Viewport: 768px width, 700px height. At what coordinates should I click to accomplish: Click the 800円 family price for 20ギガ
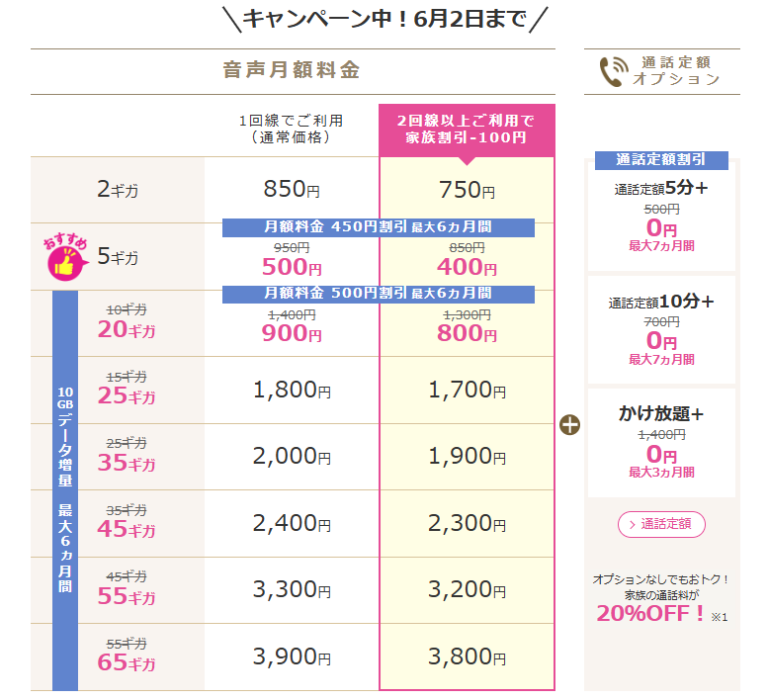(466, 334)
